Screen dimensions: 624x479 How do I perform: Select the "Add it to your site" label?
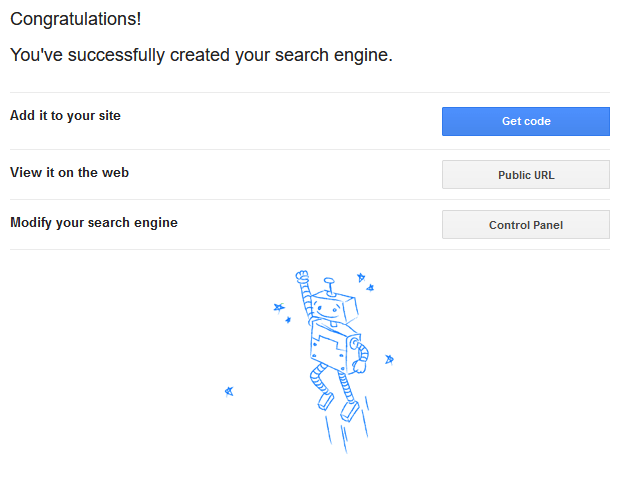point(65,115)
